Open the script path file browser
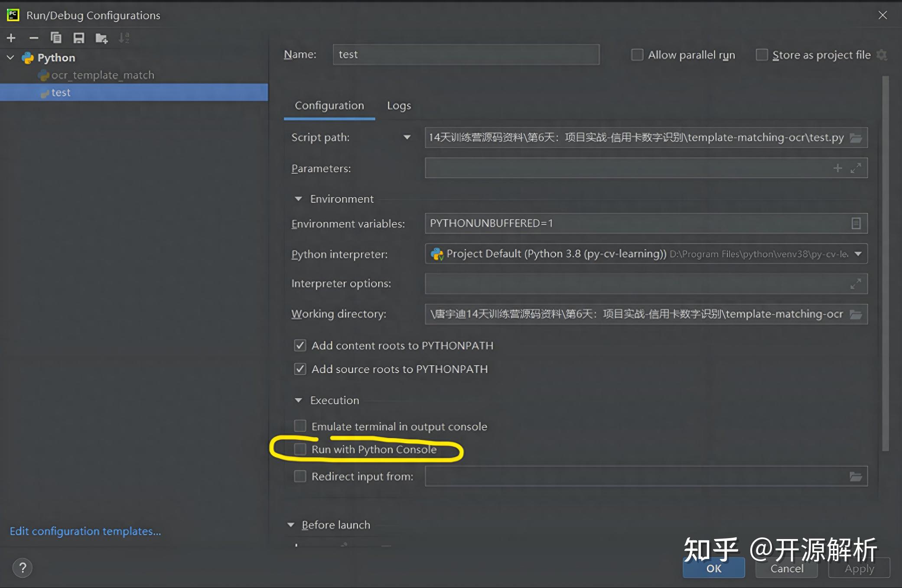The width and height of the screenshot is (902, 588). [x=856, y=137]
